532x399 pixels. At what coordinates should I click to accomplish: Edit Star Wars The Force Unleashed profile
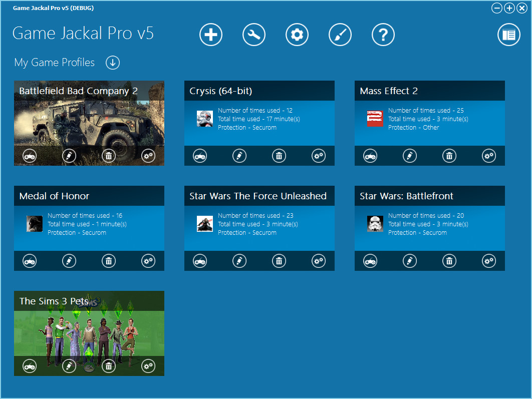pos(239,261)
